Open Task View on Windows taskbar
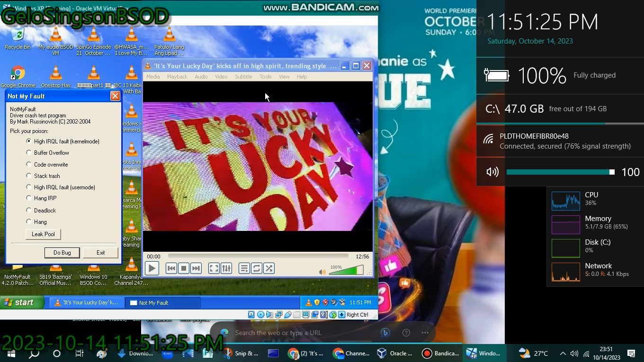Image resolution: width=644 pixels, height=362 pixels. click(x=79, y=353)
